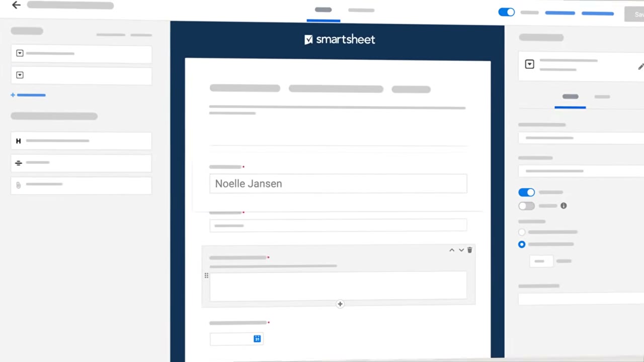
Task: Click the first blue link in top bar
Action: (560, 13)
